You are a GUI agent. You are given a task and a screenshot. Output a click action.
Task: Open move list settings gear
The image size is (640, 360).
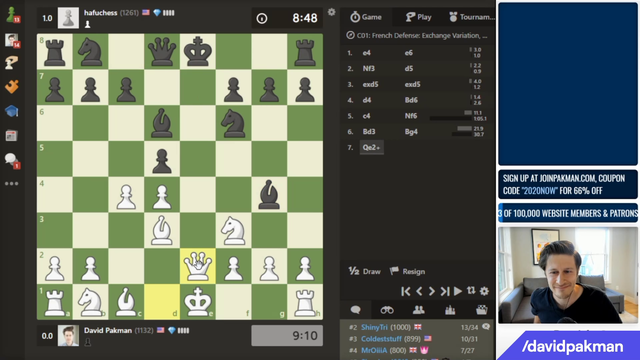[484, 291]
